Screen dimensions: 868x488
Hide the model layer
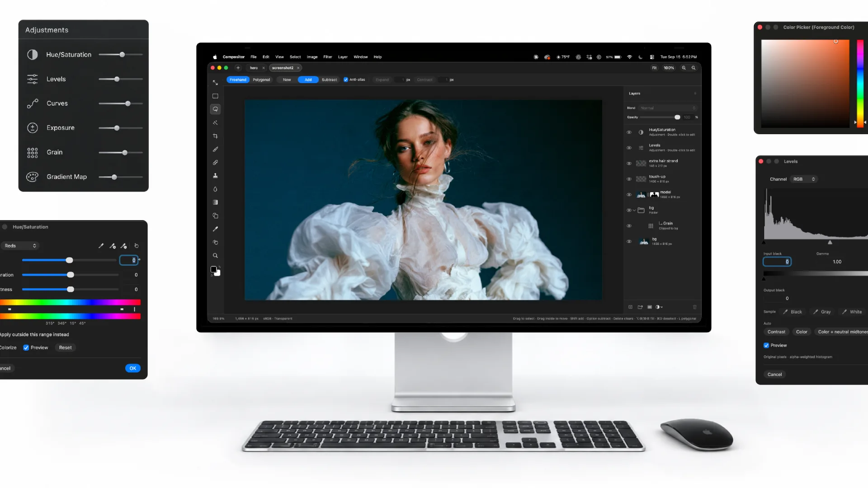[x=629, y=195]
